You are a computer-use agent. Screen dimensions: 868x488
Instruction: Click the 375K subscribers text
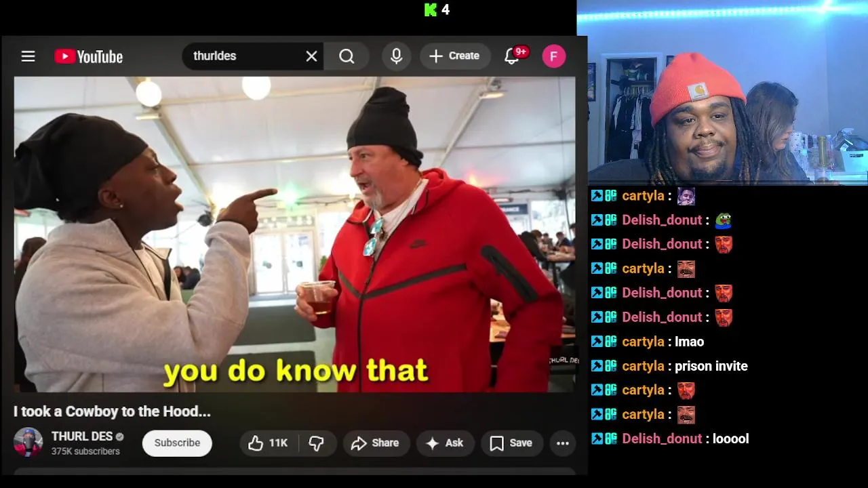tap(85, 451)
